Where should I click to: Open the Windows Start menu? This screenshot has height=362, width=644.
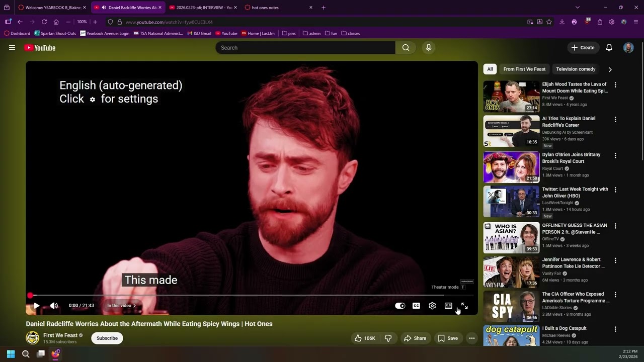point(11,354)
